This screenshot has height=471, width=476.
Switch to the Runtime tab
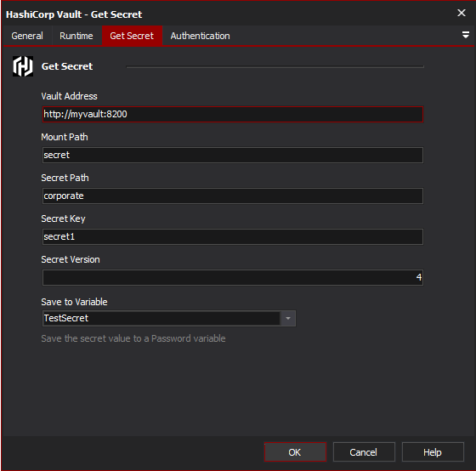pyautogui.click(x=76, y=36)
